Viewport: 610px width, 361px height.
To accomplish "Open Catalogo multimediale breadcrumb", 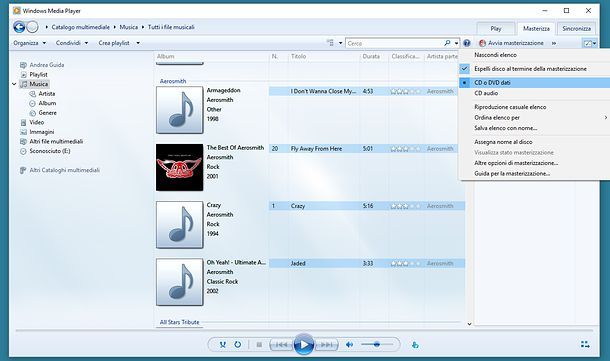I will point(81,27).
